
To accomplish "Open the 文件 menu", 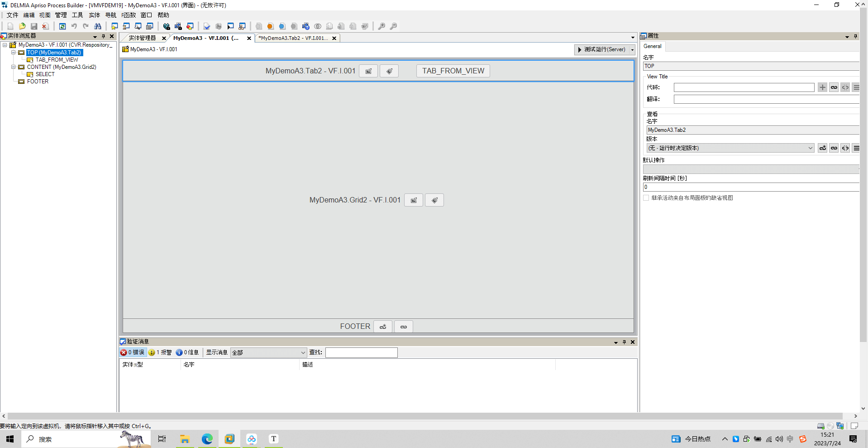I will (12, 15).
